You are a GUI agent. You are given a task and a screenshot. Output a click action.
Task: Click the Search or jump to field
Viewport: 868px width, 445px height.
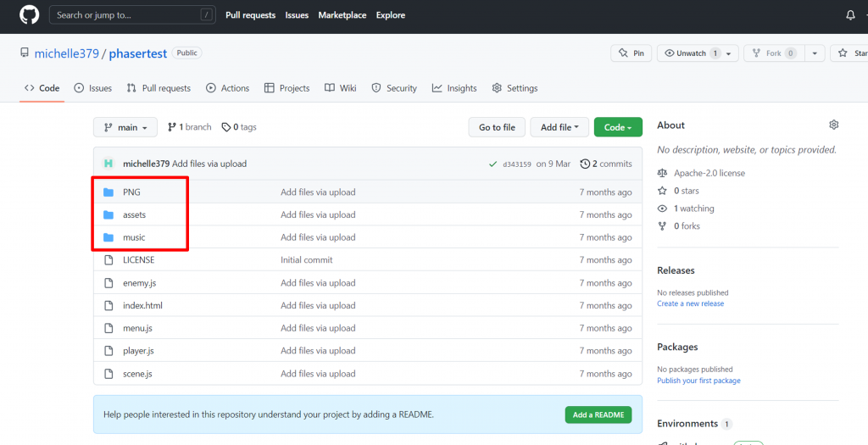point(132,15)
